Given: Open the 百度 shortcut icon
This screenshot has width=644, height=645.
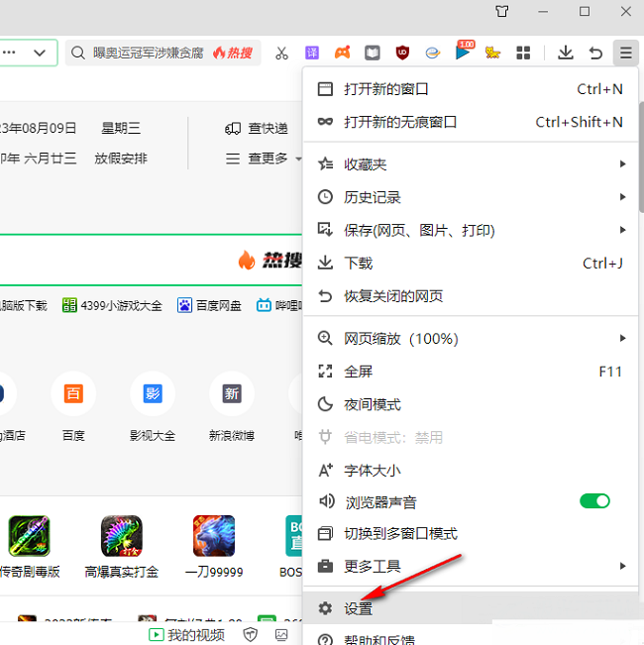Looking at the screenshot, I should coord(73,393).
